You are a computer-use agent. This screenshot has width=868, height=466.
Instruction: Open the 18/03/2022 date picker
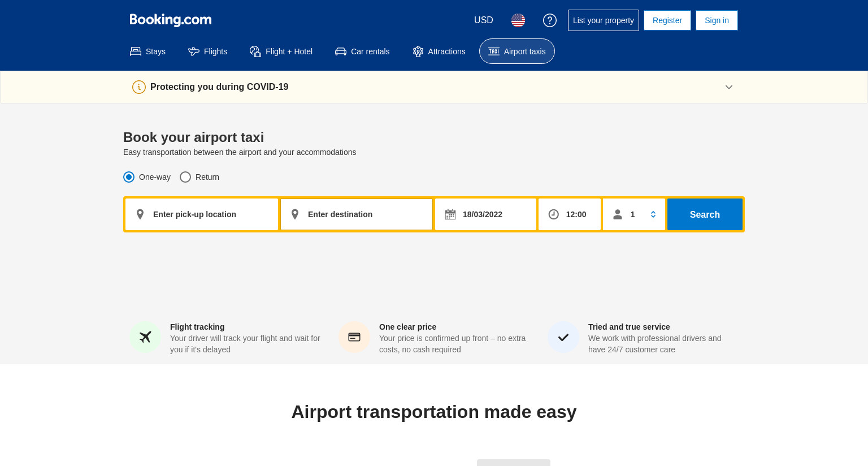point(485,214)
